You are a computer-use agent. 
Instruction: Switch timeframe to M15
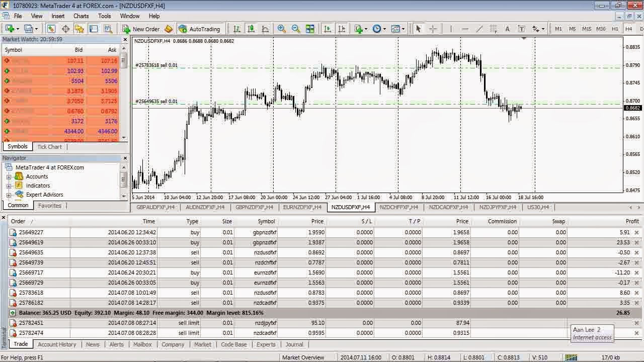pos(587,29)
